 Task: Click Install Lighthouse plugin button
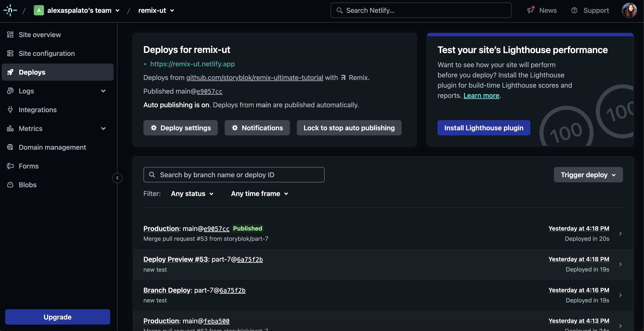[x=483, y=128]
